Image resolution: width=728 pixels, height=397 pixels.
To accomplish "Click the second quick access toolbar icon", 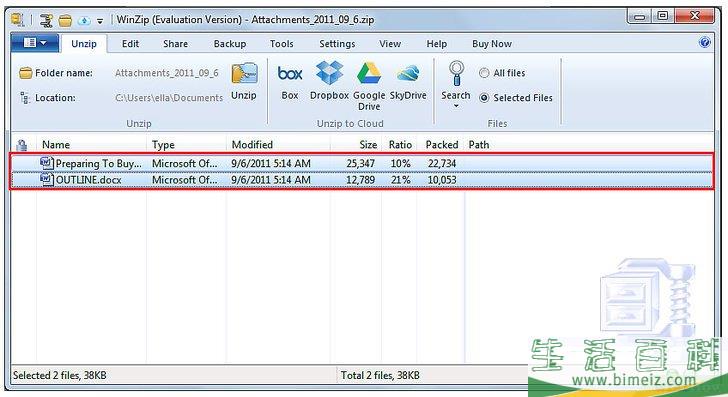I will pyautogui.click(x=46, y=20).
